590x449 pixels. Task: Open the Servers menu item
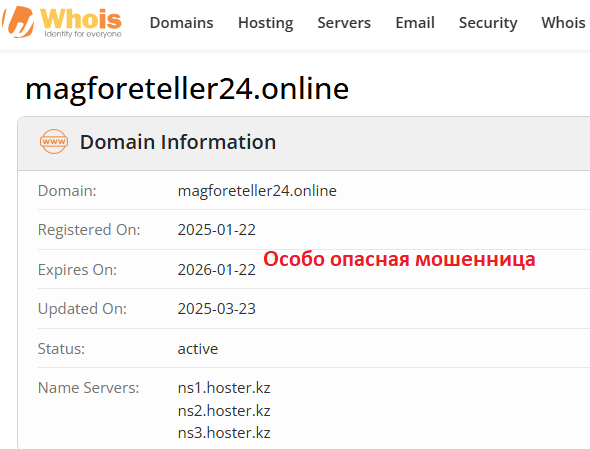(x=344, y=23)
